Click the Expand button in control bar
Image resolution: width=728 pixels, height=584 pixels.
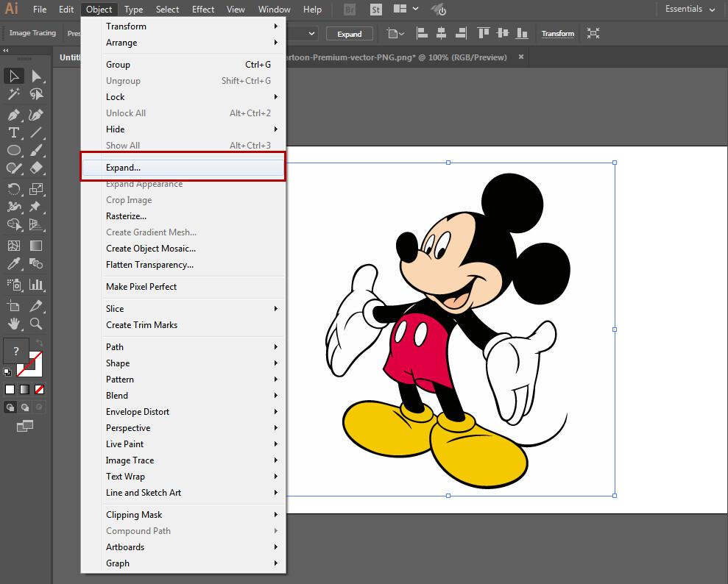(349, 34)
